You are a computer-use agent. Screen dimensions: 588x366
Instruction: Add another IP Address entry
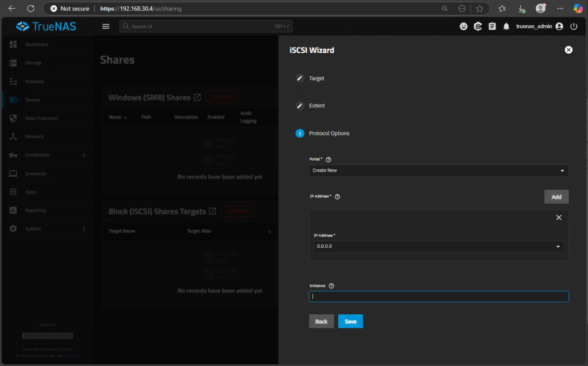(556, 197)
